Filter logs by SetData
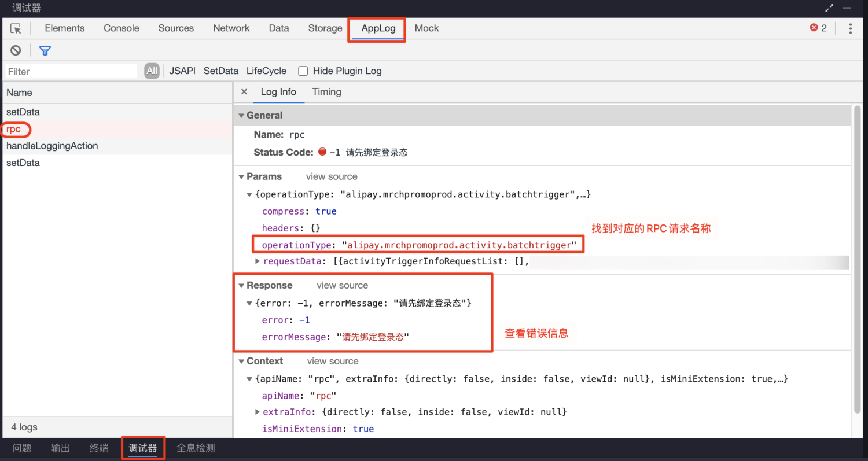Image resolution: width=868 pixels, height=461 pixels. click(x=221, y=71)
